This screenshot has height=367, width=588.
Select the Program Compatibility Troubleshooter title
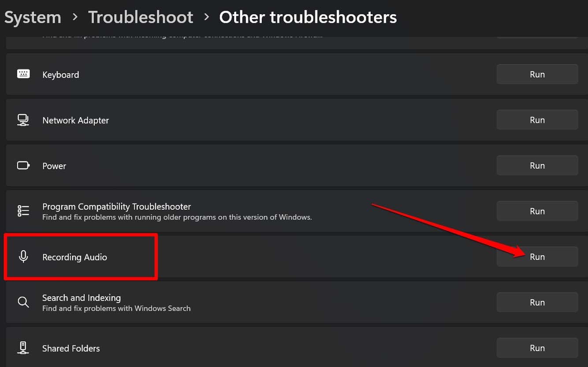116,206
